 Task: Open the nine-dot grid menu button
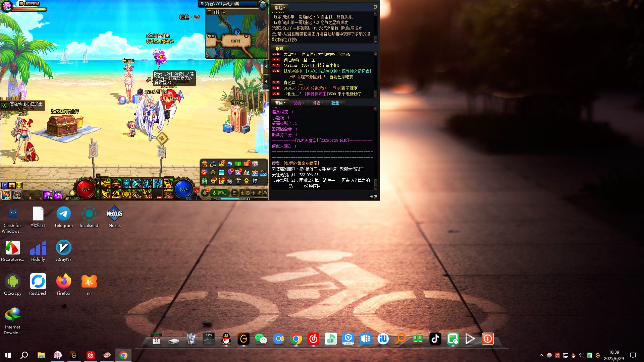(234, 193)
